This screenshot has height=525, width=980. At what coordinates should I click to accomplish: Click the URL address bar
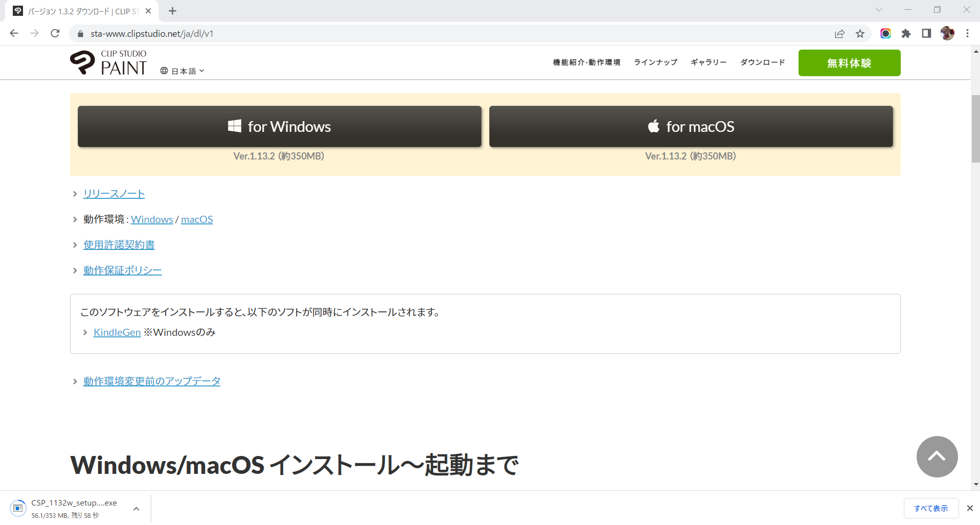(x=409, y=34)
